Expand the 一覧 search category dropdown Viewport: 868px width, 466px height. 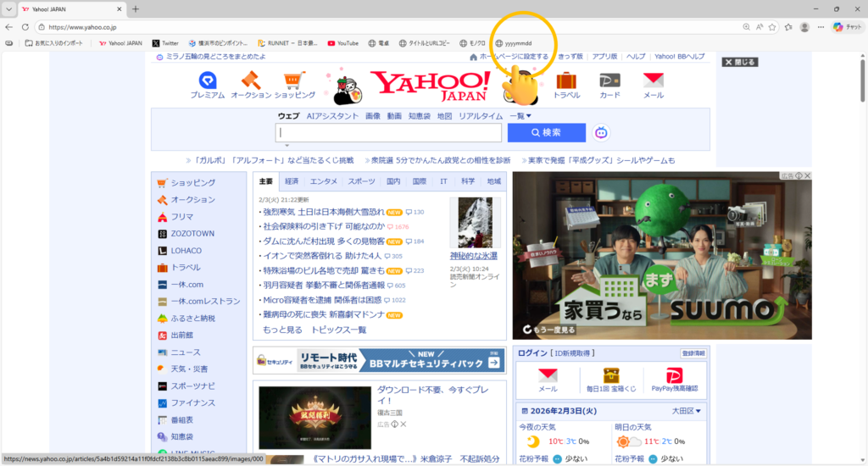520,116
